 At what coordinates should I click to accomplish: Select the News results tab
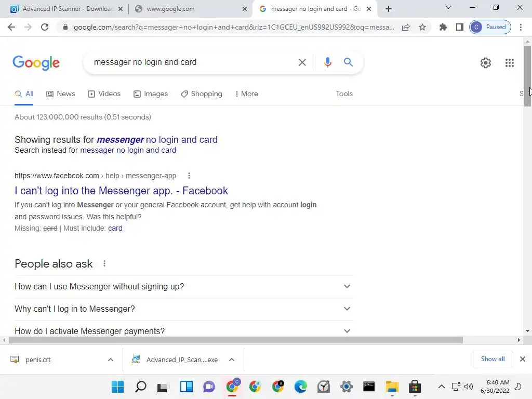coord(61,94)
